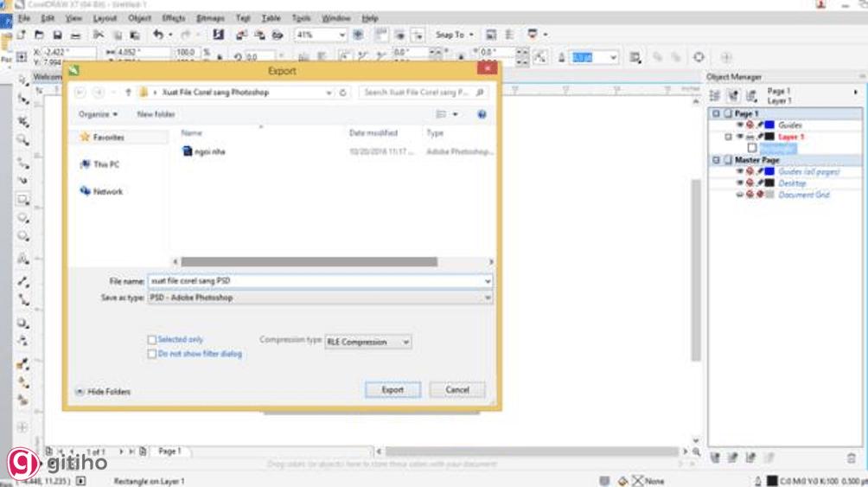868x487 pixels.
Task: Click the blue color swatch of Guides layer
Action: pos(769,125)
